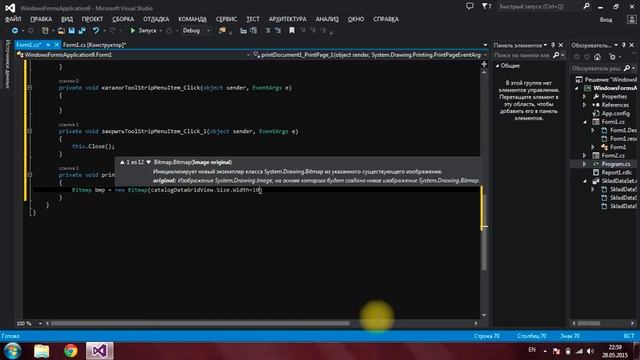Switch to Form1.cs [Конструктор] tab

(94, 45)
